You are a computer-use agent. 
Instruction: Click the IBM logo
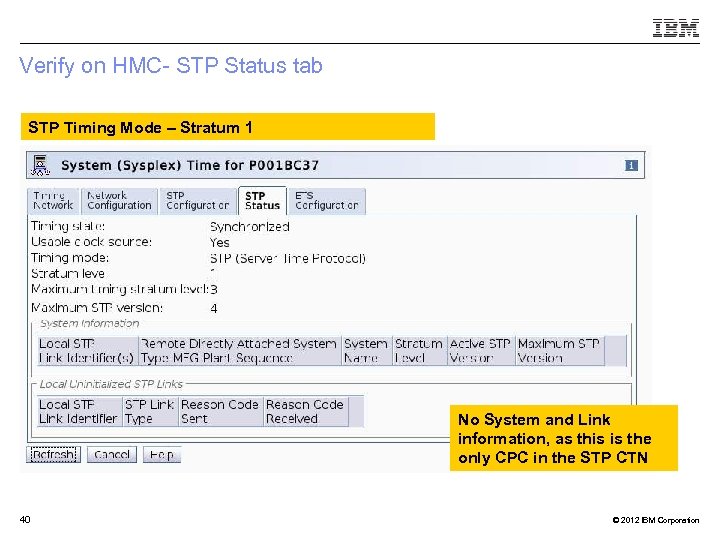pos(676,28)
